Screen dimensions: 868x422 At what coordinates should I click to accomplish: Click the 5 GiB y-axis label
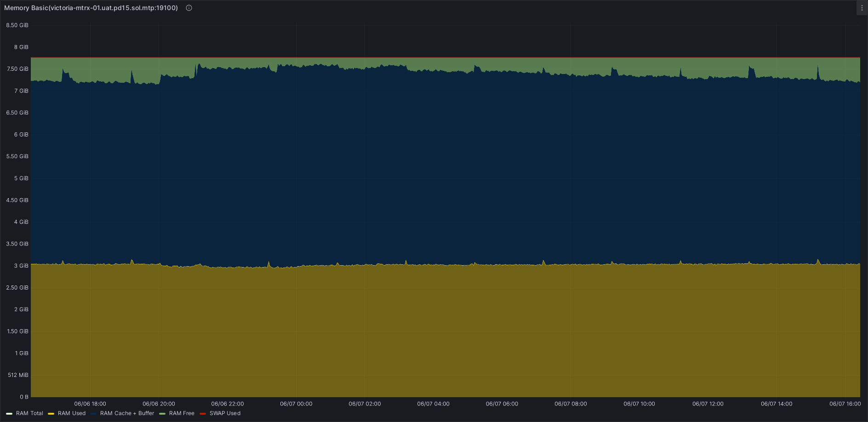coord(21,178)
